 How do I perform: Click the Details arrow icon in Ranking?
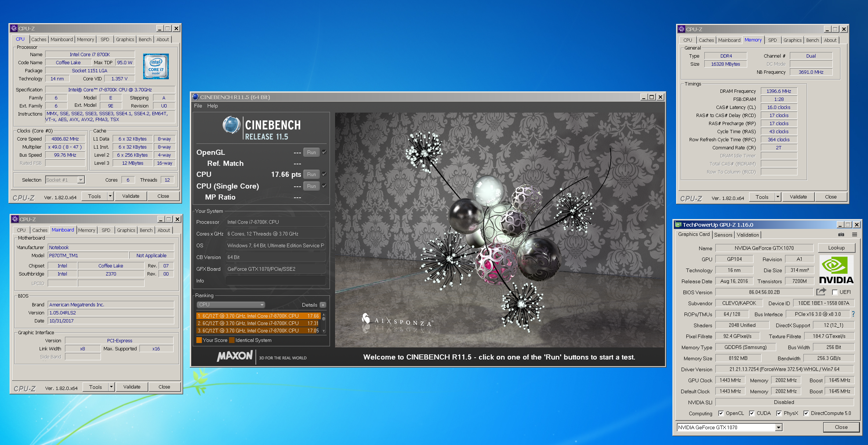tap(323, 305)
